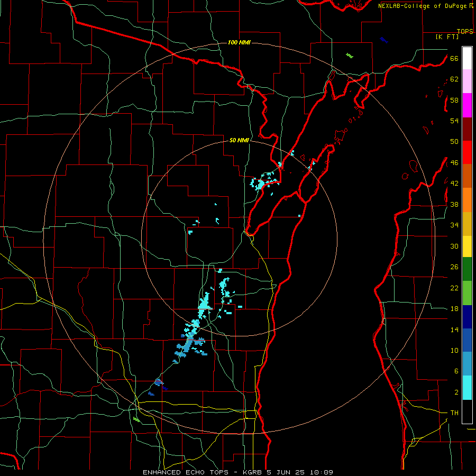Click the "18" legend value

click(454, 309)
